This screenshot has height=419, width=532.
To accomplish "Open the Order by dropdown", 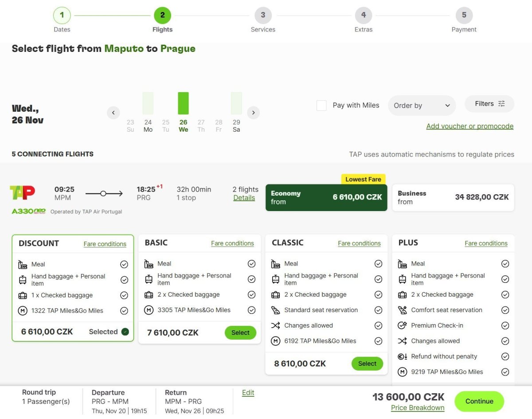I will click(x=422, y=106).
